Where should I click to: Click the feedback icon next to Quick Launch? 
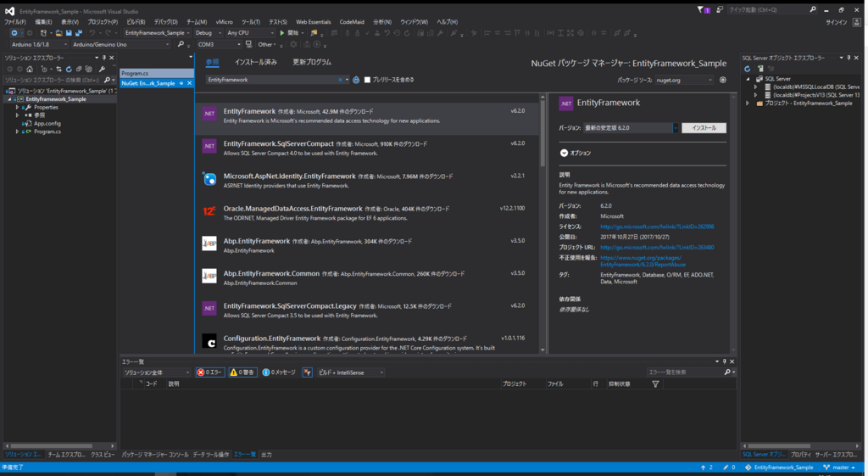(720, 10)
